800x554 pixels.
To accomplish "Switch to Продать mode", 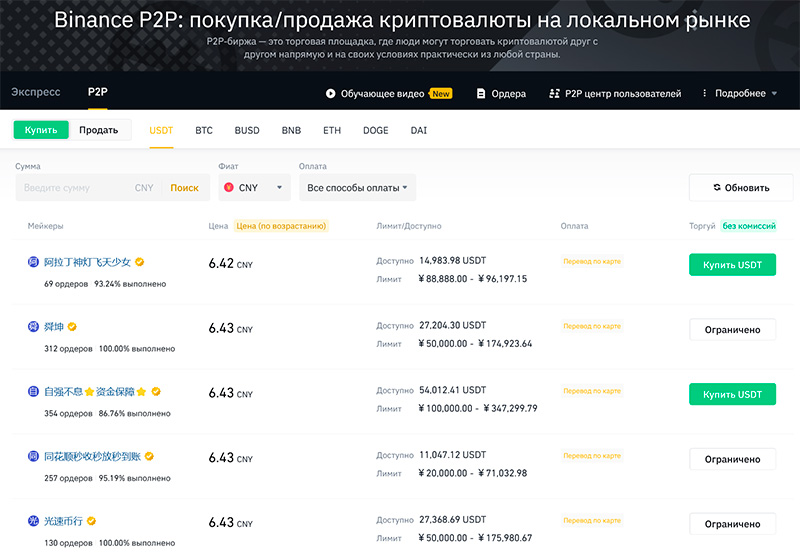I will (99, 130).
